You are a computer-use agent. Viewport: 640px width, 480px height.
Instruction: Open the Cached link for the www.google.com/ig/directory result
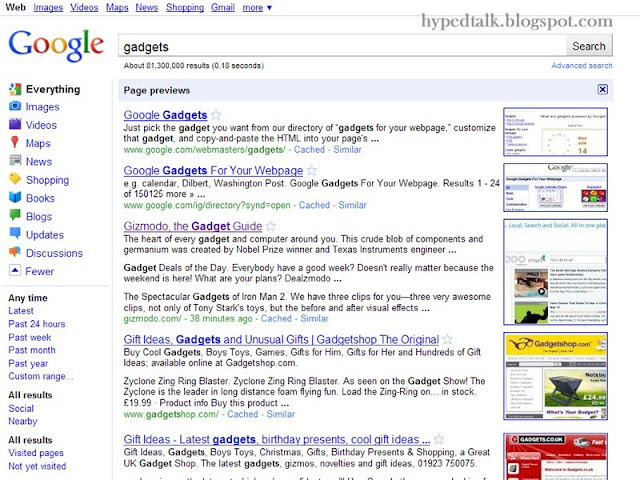[314, 205]
